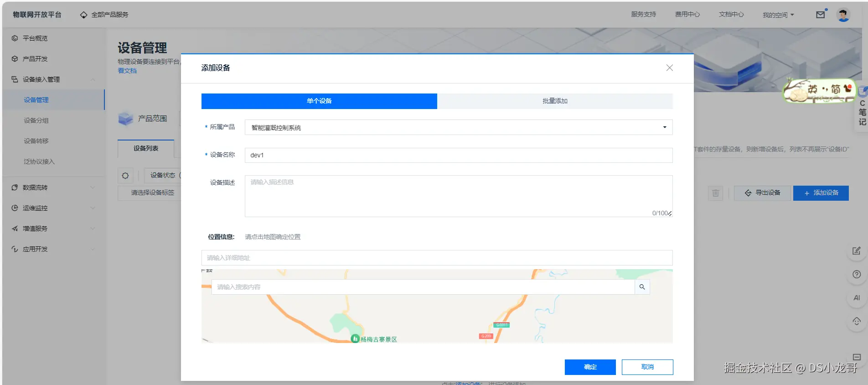Expand the 运维监控 section arrow
868x385 pixels.
(93, 208)
